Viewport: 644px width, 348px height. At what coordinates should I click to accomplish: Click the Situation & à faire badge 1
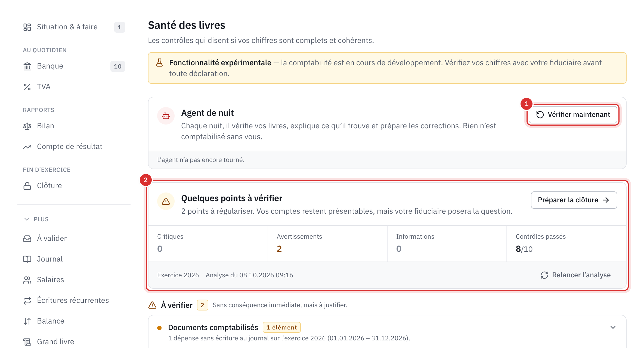(x=120, y=27)
